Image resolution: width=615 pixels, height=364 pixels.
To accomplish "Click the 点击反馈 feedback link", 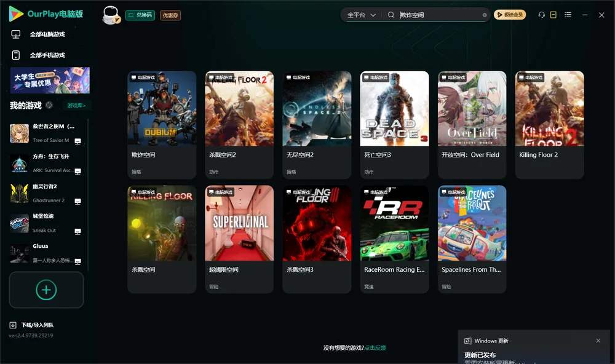I will [x=375, y=348].
